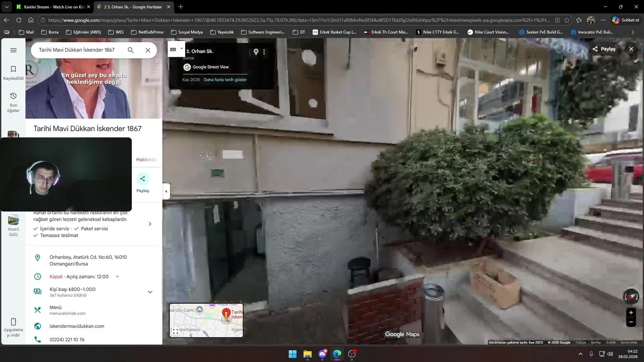
Task: Open the Street View three-dot menu
Action: coord(264,52)
